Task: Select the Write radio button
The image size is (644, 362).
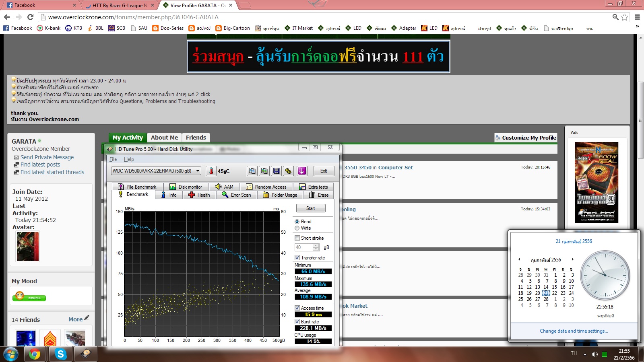Action: [x=297, y=228]
